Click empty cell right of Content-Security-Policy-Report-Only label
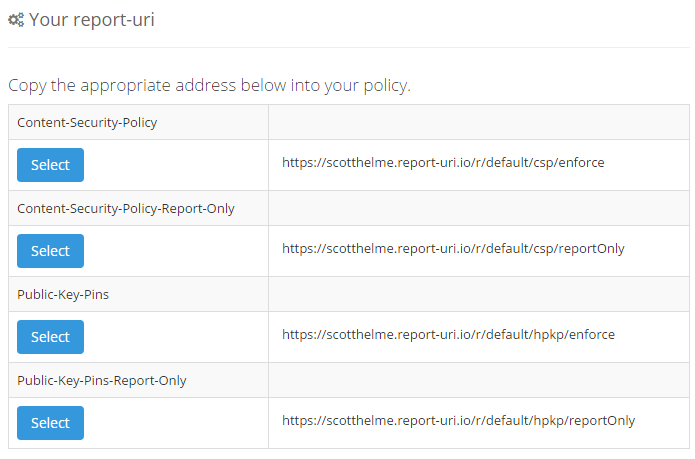 point(478,208)
